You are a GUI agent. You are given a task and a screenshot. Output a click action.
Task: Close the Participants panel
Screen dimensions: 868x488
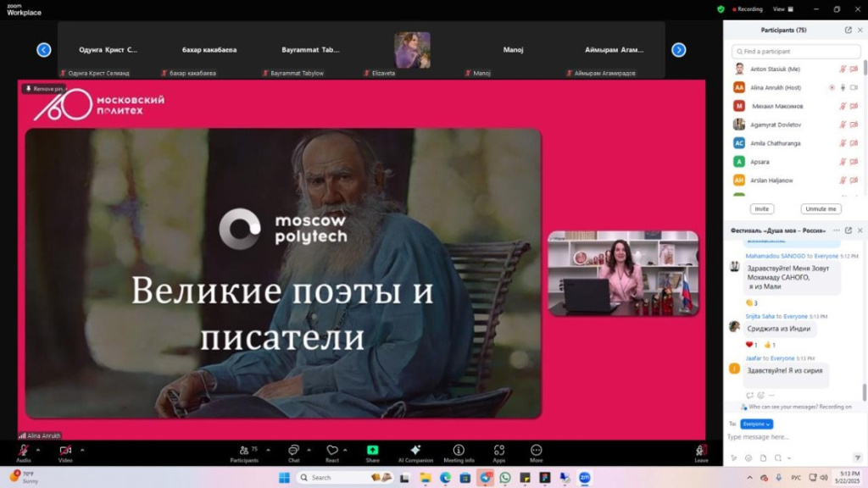[x=860, y=30]
